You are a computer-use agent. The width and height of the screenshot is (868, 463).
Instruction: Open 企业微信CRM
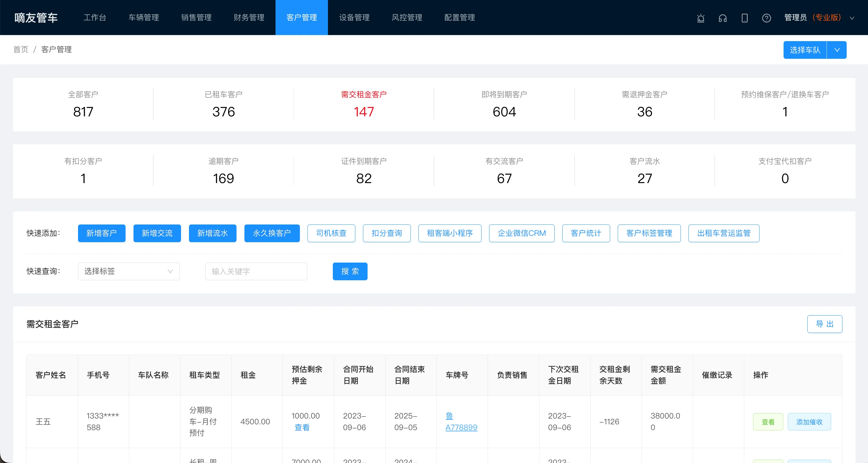click(521, 233)
